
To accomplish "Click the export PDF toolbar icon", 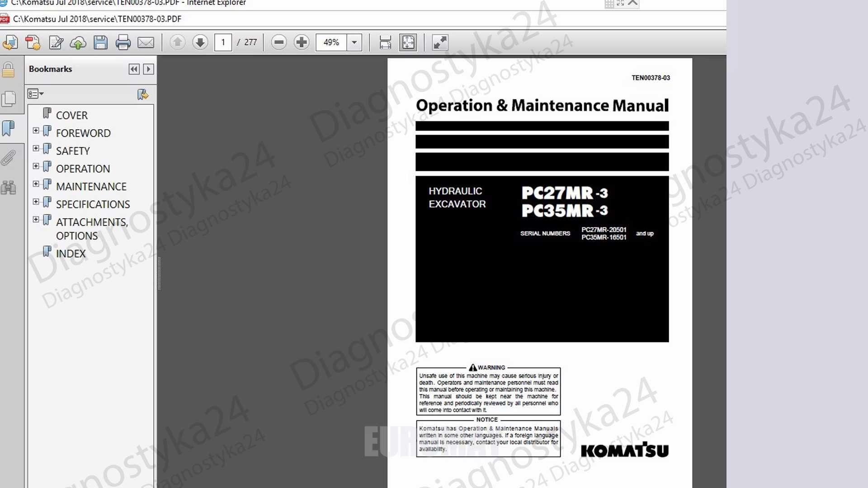I will (x=10, y=42).
